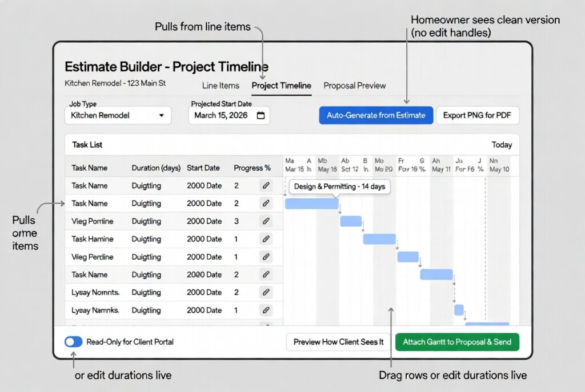Click the pencil icon beside Vleg Perdine
This screenshot has height=392, width=585.
point(266,257)
